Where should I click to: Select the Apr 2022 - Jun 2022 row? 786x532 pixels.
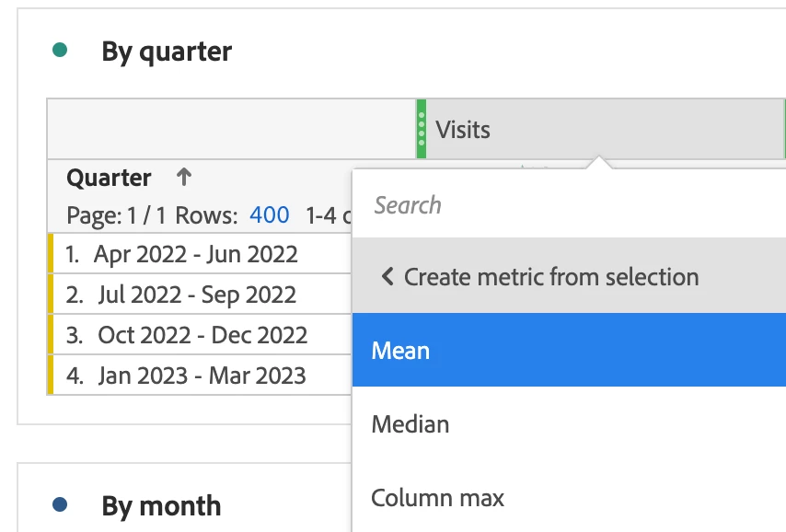pyautogui.click(x=201, y=254)
